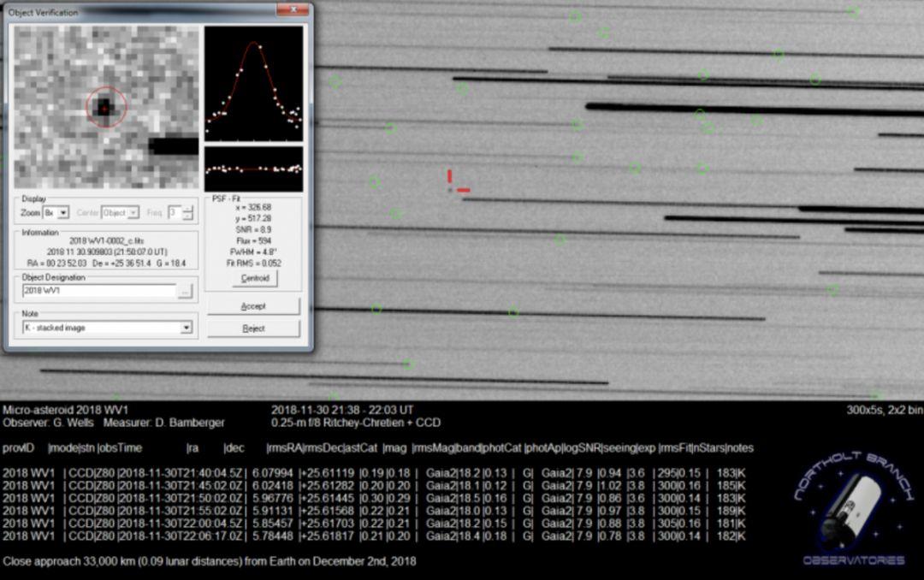The image size is (924, 580).
Task: Expand the Note dropdown showing stacked image
Action: tap(186, 328)
